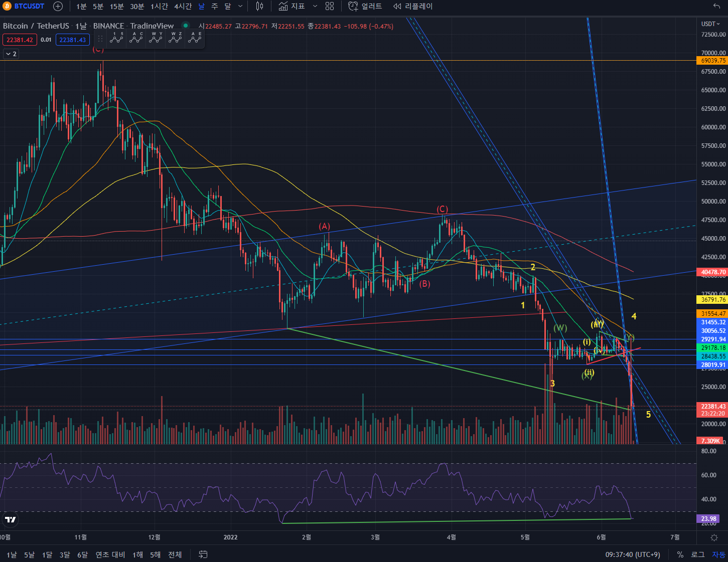The height and width of the screenshot is (562, 728).
Task: Click the add symbol plus icon
Action: click(58, 7)
